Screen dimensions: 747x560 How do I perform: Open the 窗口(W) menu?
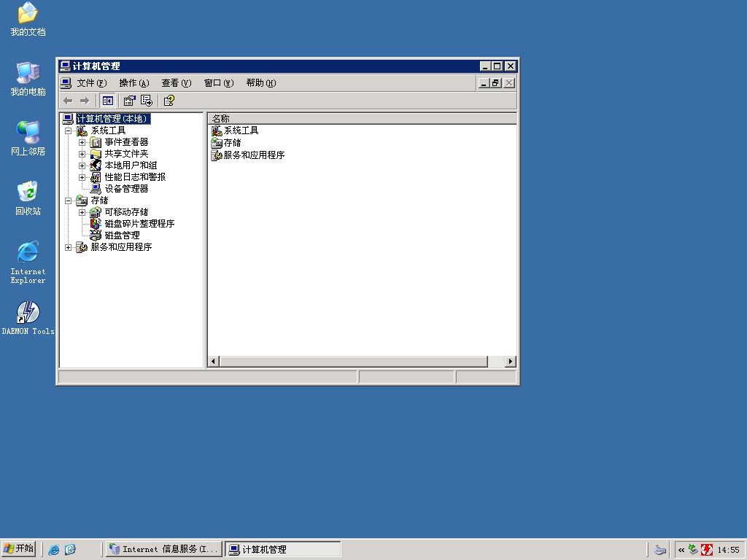tap(219, 83)
